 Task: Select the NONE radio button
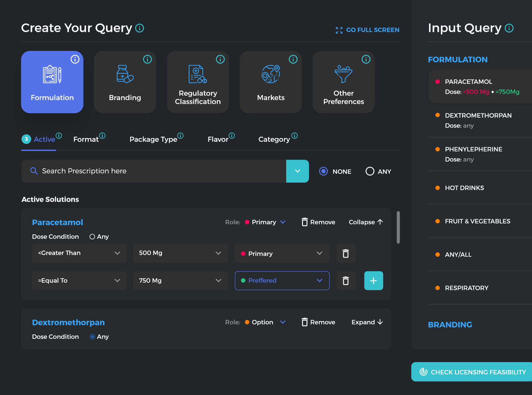(x=323, y=171)
